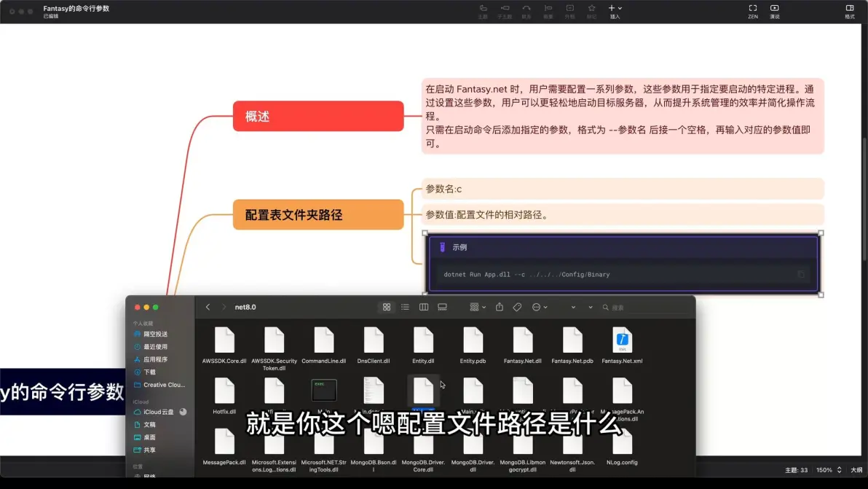
Task: Toggle the 大纲 outline view
Action: click(856, 470)
